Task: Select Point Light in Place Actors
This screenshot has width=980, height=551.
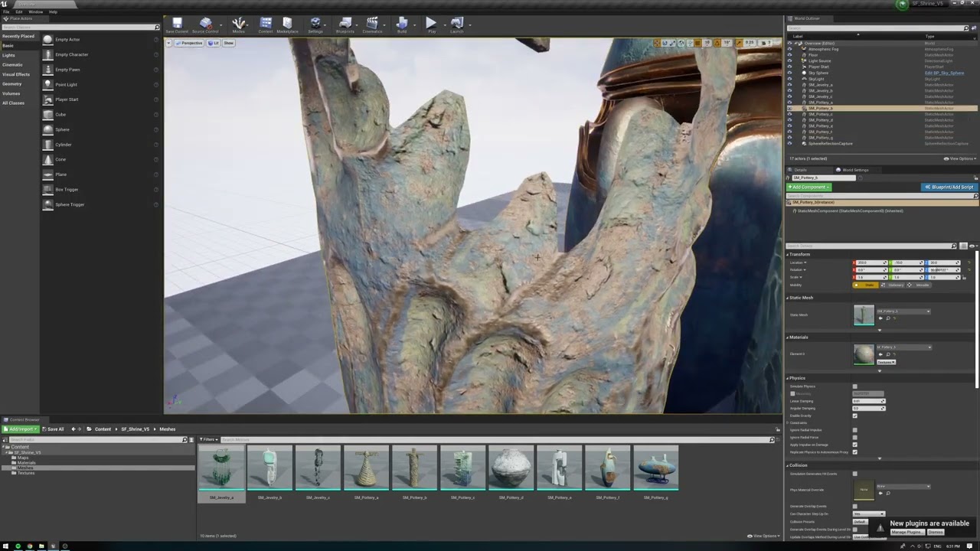Action: click(x=100, y=84)
